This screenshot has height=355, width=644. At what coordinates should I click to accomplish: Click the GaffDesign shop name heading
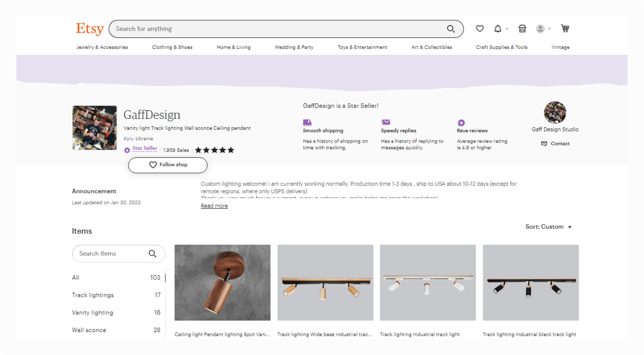click(152, 115)
